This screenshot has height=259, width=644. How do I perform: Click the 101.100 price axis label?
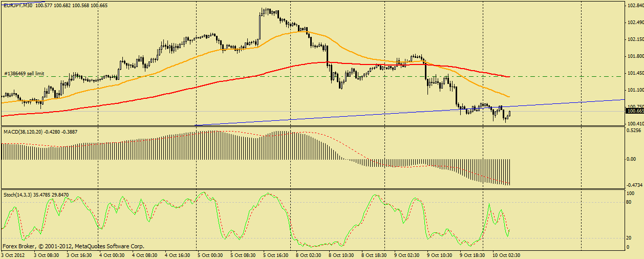635,90
